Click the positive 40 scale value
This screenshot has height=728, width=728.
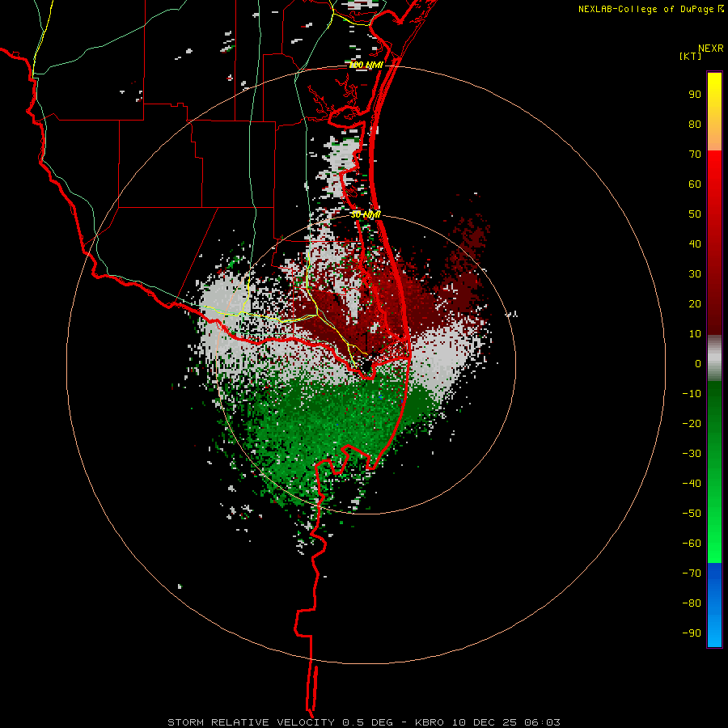[x=695, y=243]
